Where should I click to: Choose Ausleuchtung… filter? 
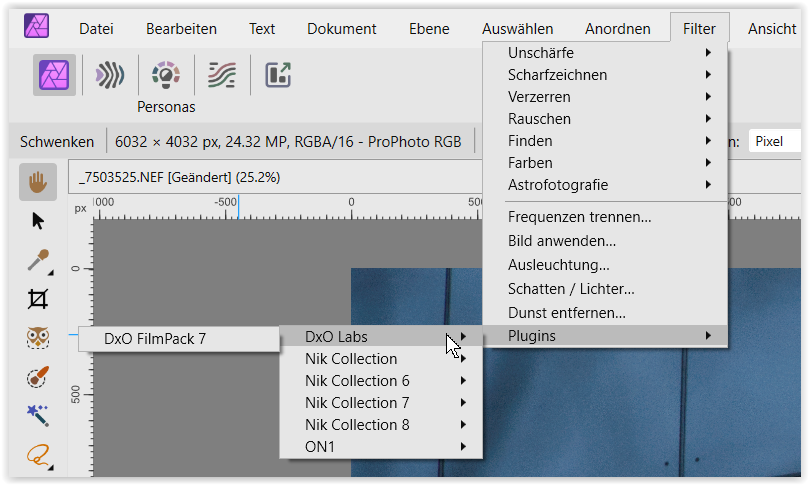tap(605, 265)
